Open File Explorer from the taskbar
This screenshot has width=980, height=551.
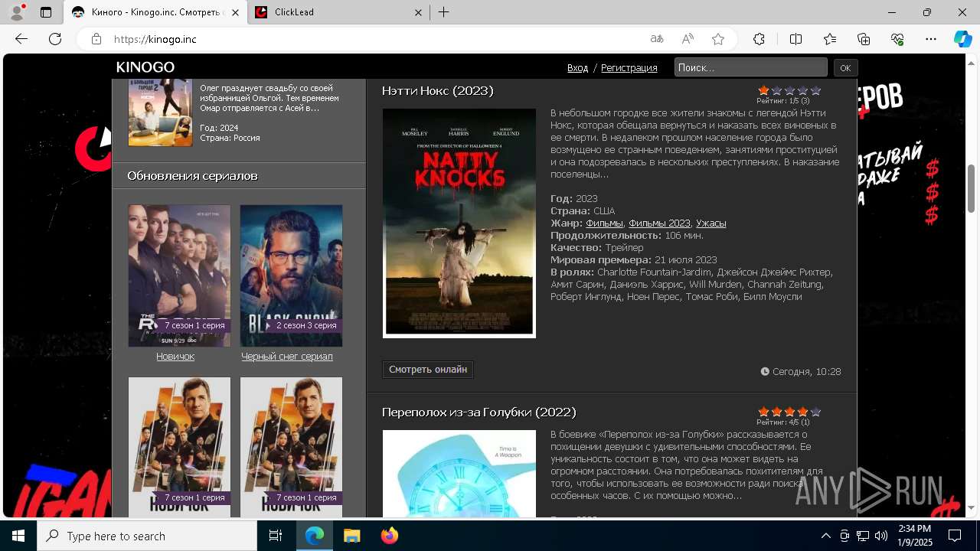point(351,536)
